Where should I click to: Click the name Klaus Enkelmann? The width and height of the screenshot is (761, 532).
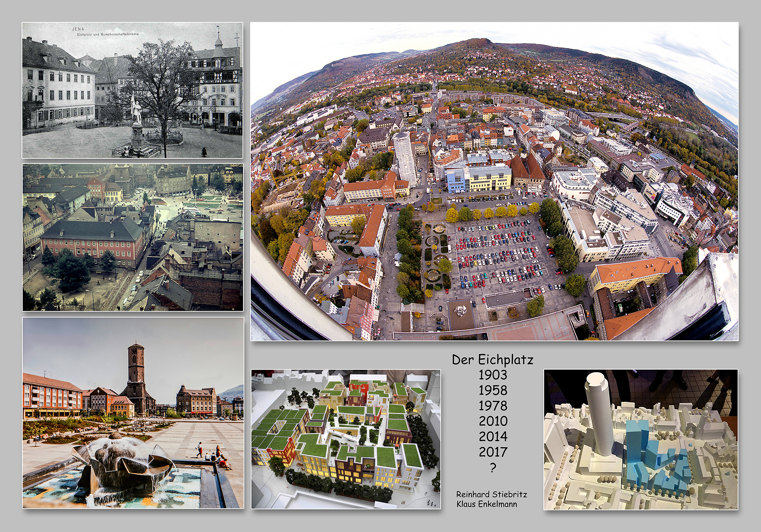click(x=486, y=504)
